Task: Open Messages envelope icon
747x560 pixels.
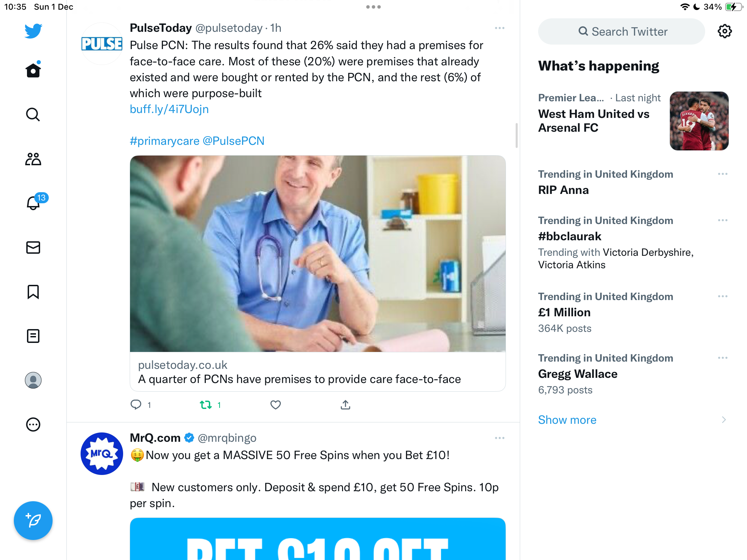Action: pyautogui.click(x=33, y=248)
